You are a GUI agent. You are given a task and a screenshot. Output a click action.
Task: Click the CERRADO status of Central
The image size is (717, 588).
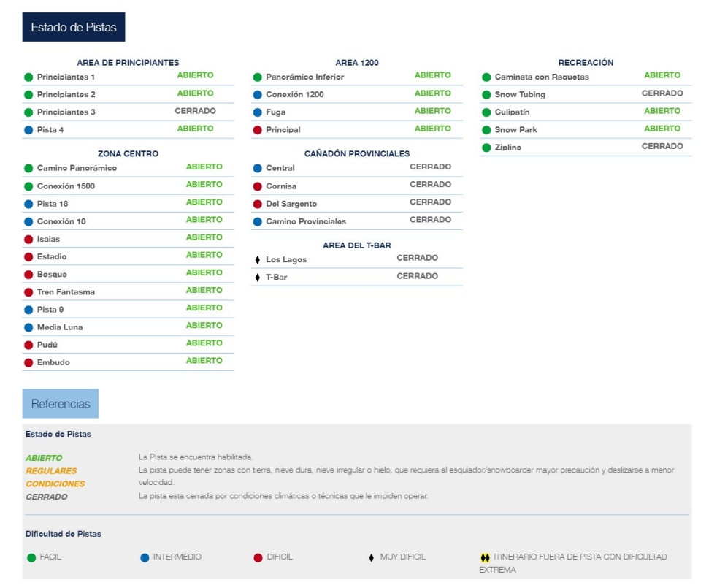[x=430, y=167]
